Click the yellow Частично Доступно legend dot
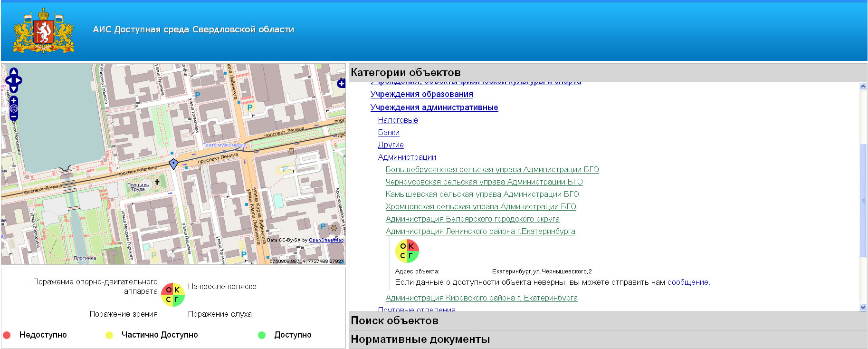 pyautogui.click(x=109, y=335)
